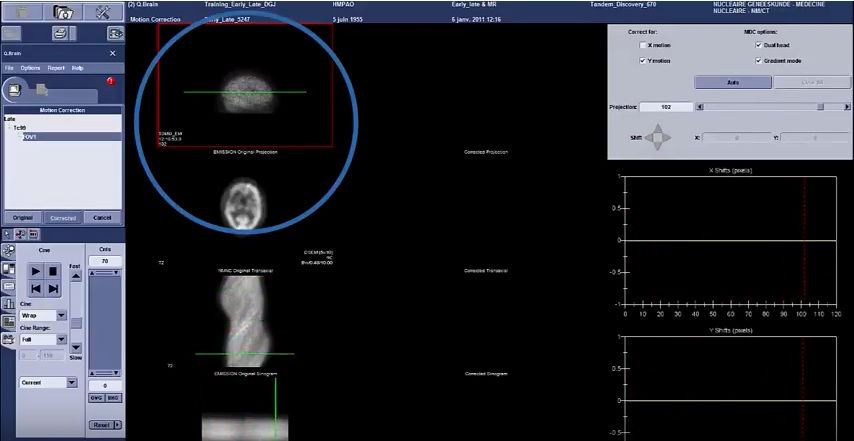Click the Auto motion correction button
The image size is (854, 441).
733,83
